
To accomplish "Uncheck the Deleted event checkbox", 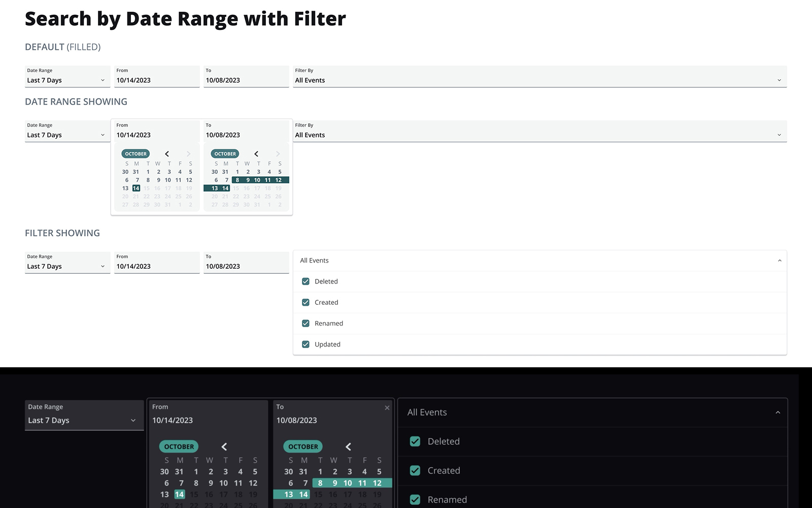I will (x=305, y=281).
